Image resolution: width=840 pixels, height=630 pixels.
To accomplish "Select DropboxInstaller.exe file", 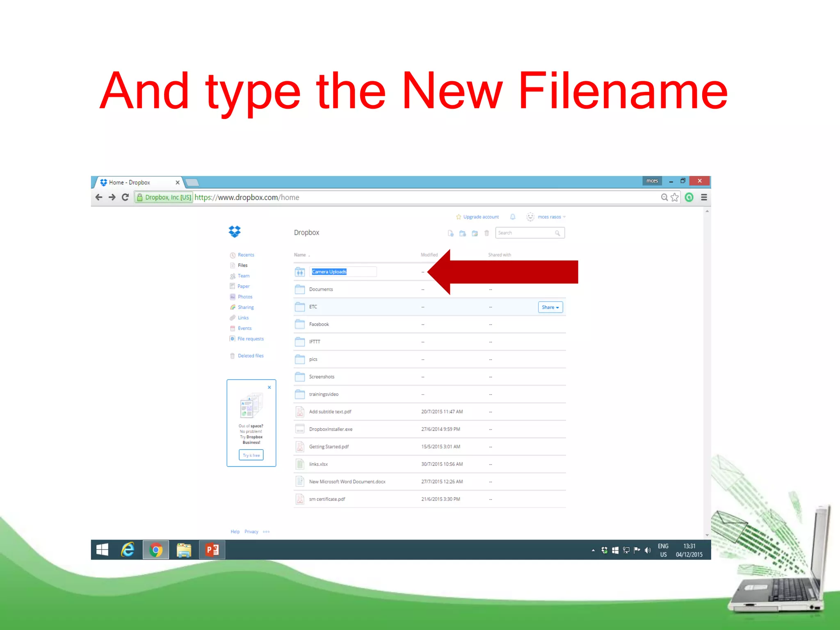I will (429, 429).
